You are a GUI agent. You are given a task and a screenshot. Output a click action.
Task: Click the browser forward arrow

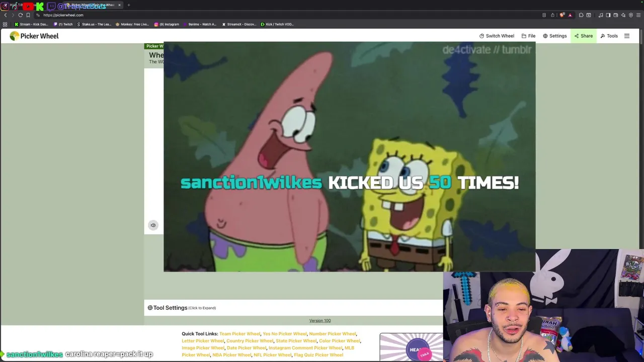(13, 15)
